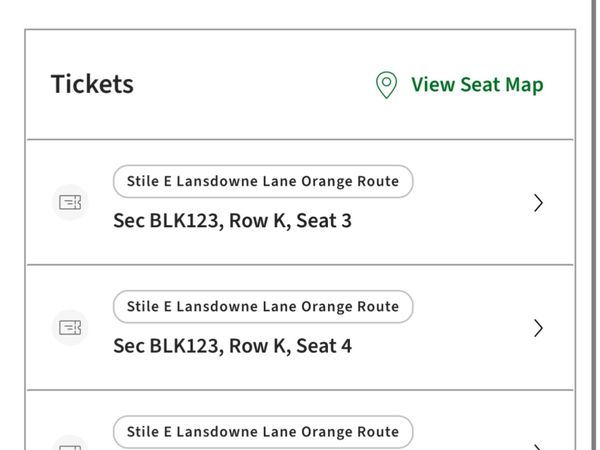Select Stile E Lansdowne badge above Seat 3
The width and height of the screenshot is (600, 450).
262,181
